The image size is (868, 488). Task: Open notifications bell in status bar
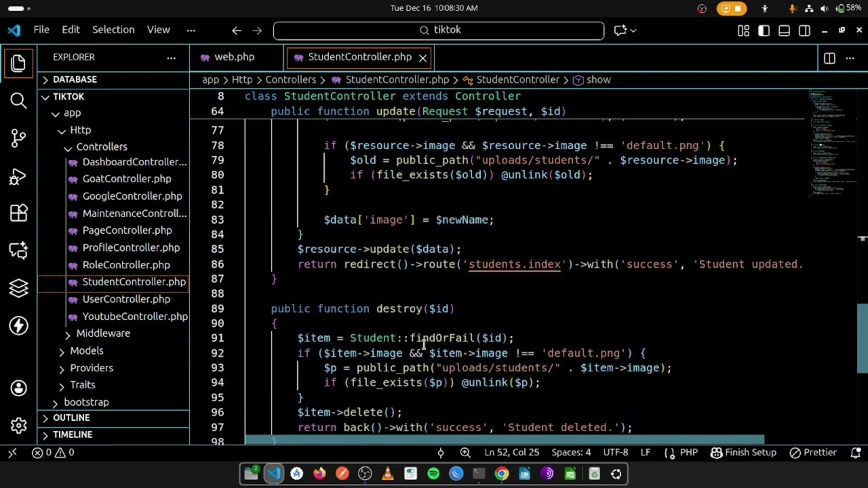[x=856, y=453]
